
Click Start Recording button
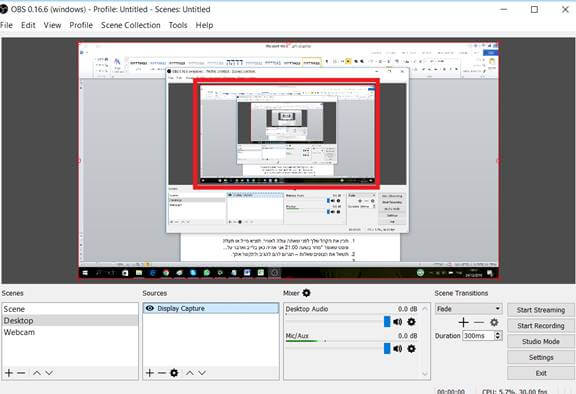coord(541,326)
